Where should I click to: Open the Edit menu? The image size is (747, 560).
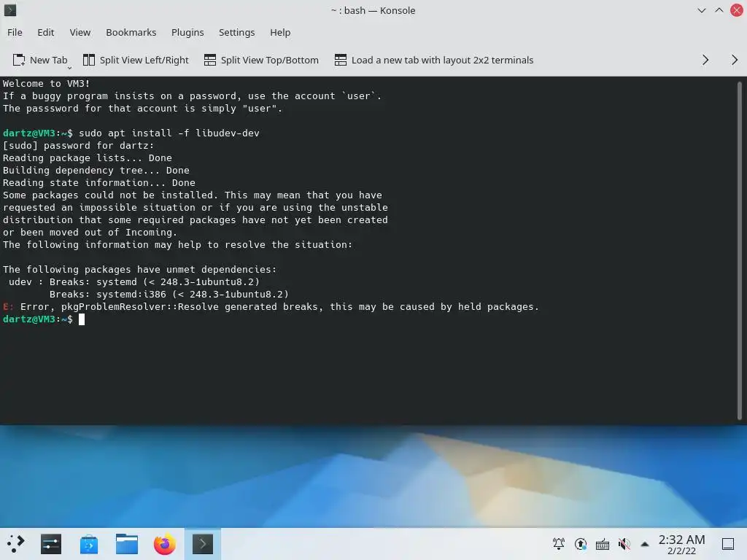tap(45, 32)
